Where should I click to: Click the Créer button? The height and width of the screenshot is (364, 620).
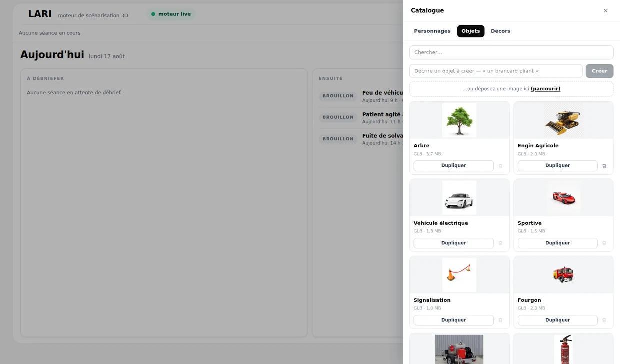coord(599,71)
